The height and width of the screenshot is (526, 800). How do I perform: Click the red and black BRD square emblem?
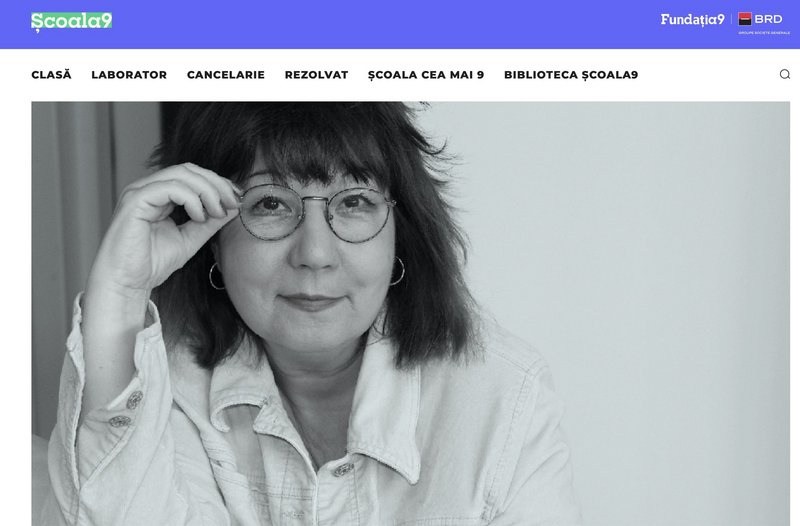click(744, 19)
